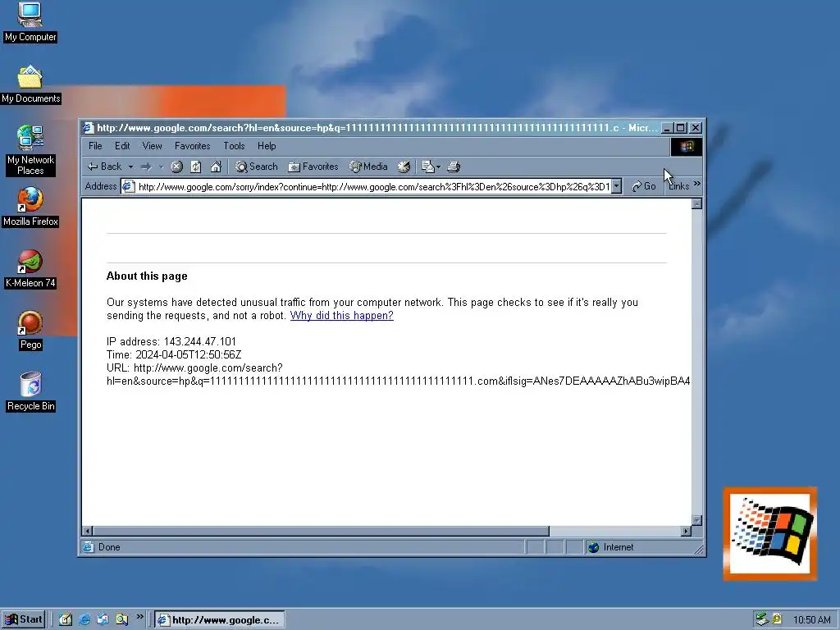Select the Mozilla Firefox desktop shortcut

pyautogui.click(x=30, y=207)
